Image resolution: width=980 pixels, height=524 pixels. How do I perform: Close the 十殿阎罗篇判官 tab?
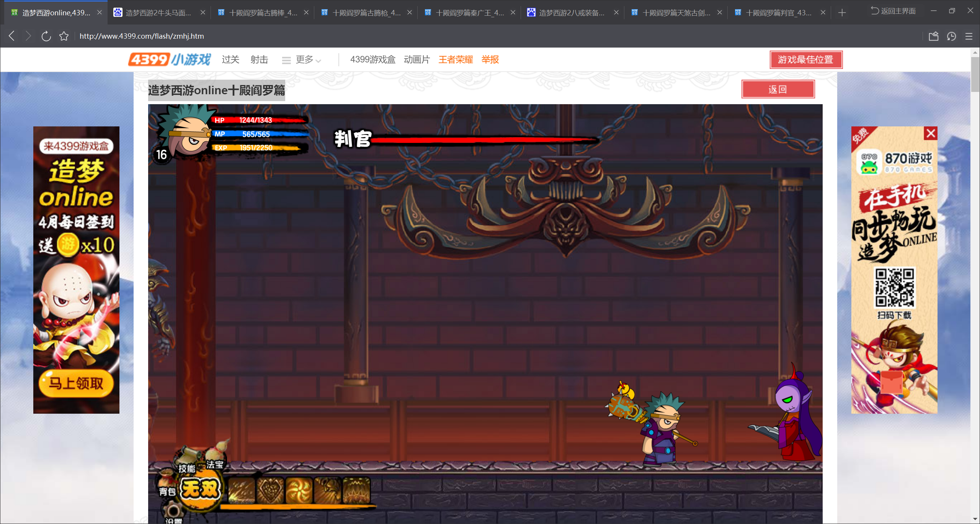click(823, 12)
